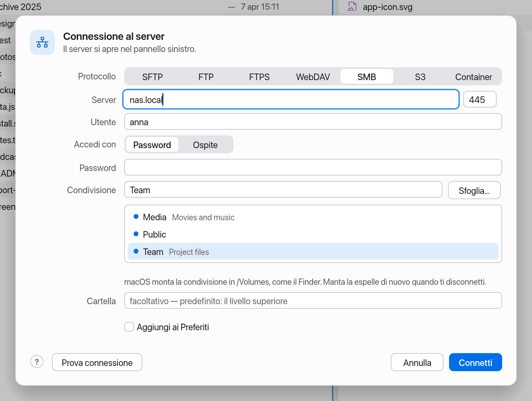Image resolution: width=532 pixels, height=401 pixels.
Task: Select the Team share row
Action: (x=313, y=251)
